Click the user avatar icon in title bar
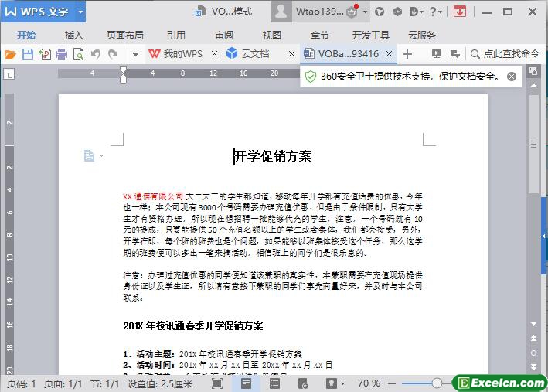The image size is (548, 392). click(x=281, y=12)
